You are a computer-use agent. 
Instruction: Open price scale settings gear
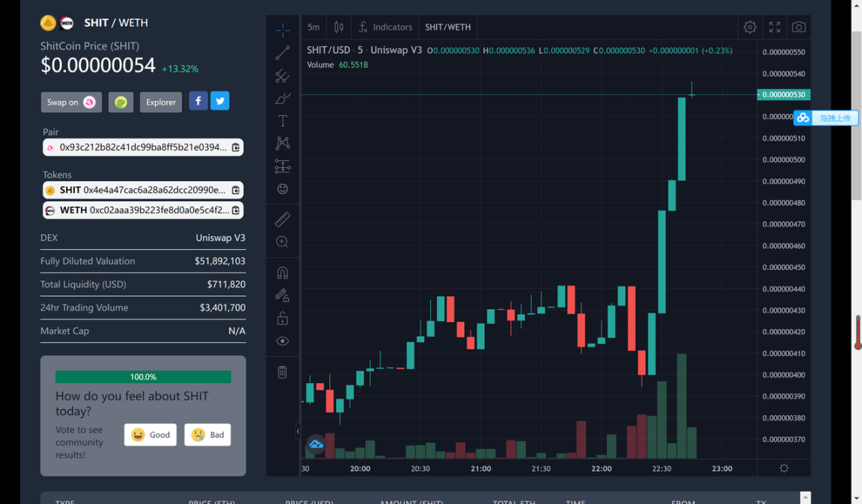784,468
